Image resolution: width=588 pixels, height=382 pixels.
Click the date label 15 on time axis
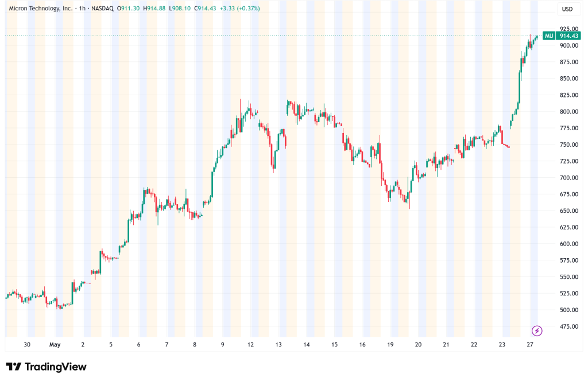point(334,345)
